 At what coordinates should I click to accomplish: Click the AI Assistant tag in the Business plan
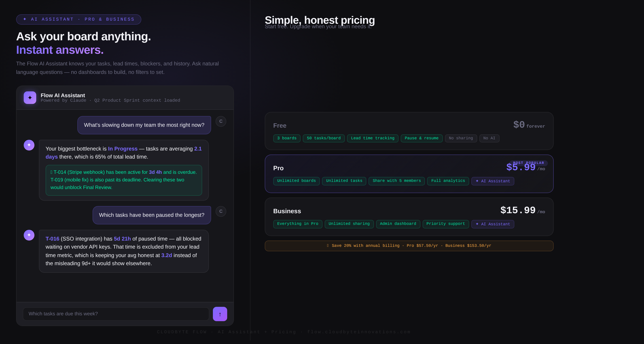(492, 224)
